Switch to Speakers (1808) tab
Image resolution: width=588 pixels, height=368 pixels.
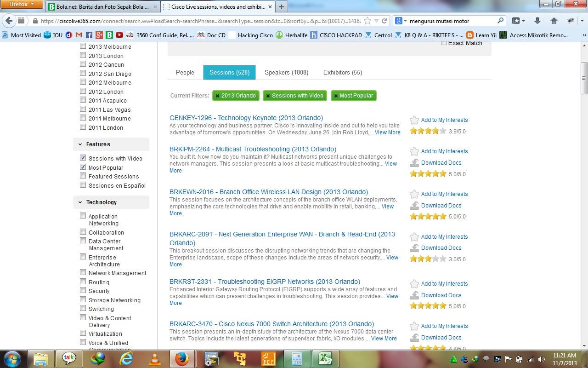(287, 72)
